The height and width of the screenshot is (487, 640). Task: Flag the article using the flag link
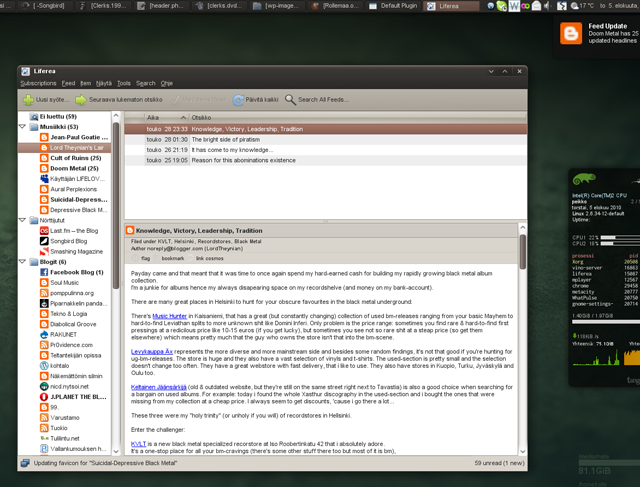point(145,258)
